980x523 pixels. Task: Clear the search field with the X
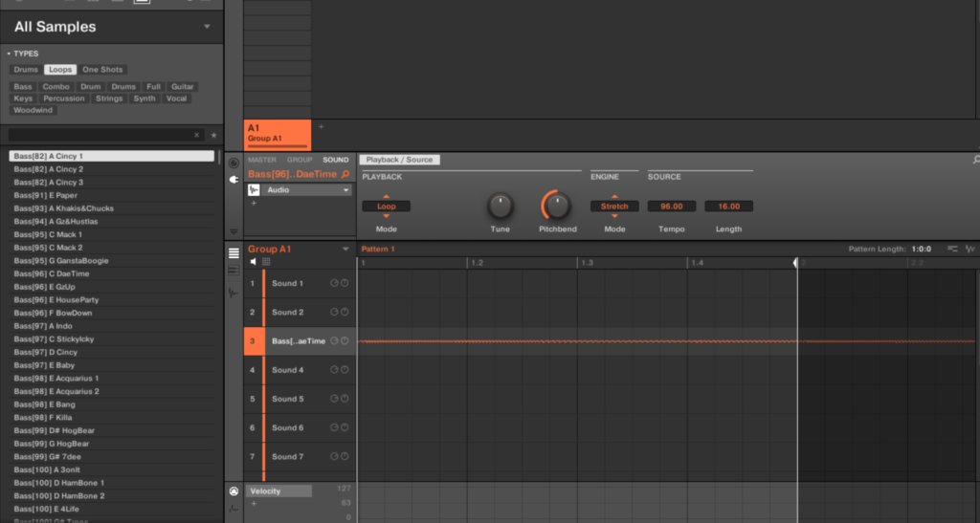pos(197,136)
